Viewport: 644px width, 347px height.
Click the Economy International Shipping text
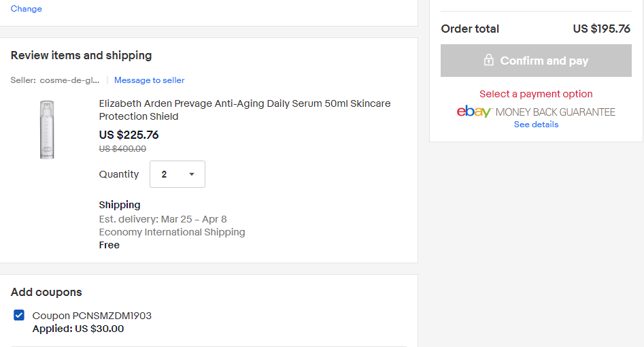(172, 232)
